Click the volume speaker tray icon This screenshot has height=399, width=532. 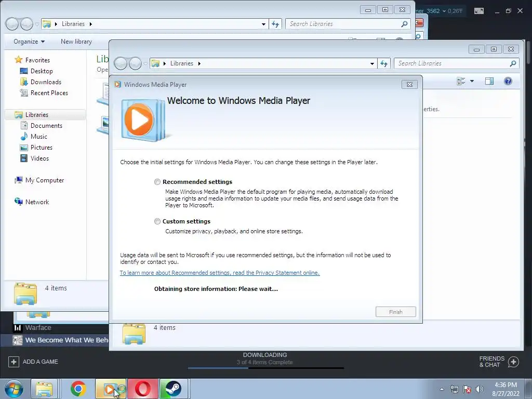[x=479, y=389]
